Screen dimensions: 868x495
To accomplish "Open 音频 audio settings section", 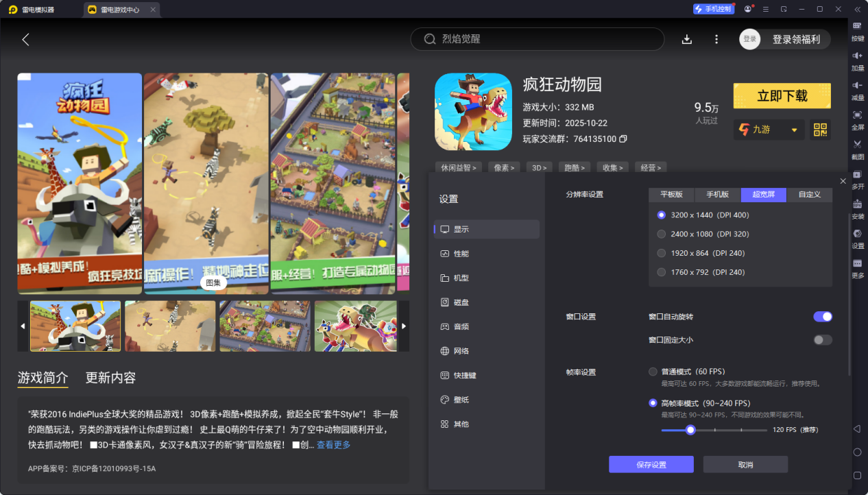I will (486, 327).
